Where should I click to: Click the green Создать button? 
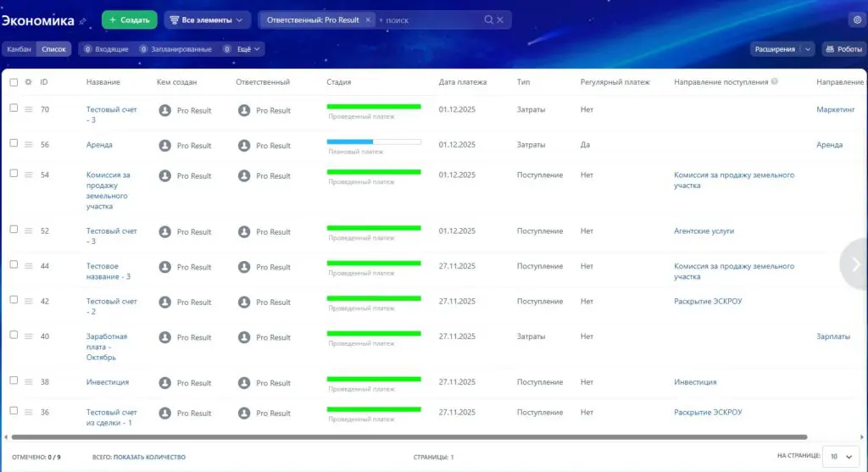point(130,20)
